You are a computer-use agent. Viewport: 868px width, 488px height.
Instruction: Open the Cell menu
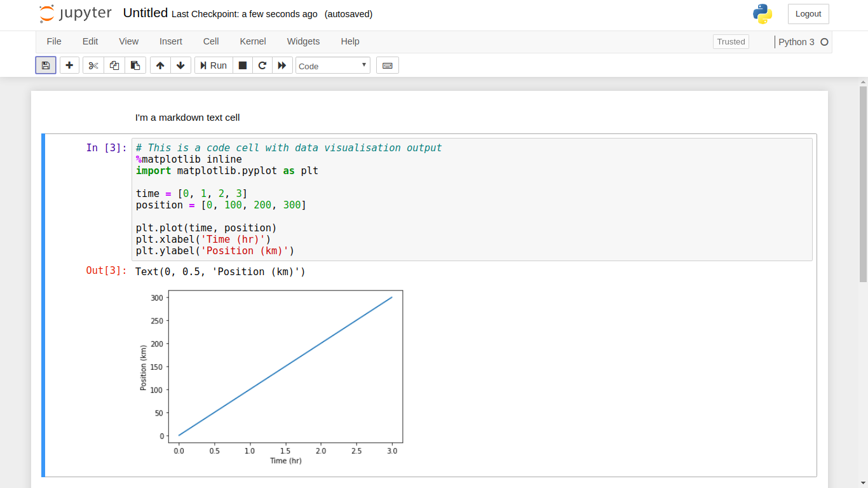211,41
